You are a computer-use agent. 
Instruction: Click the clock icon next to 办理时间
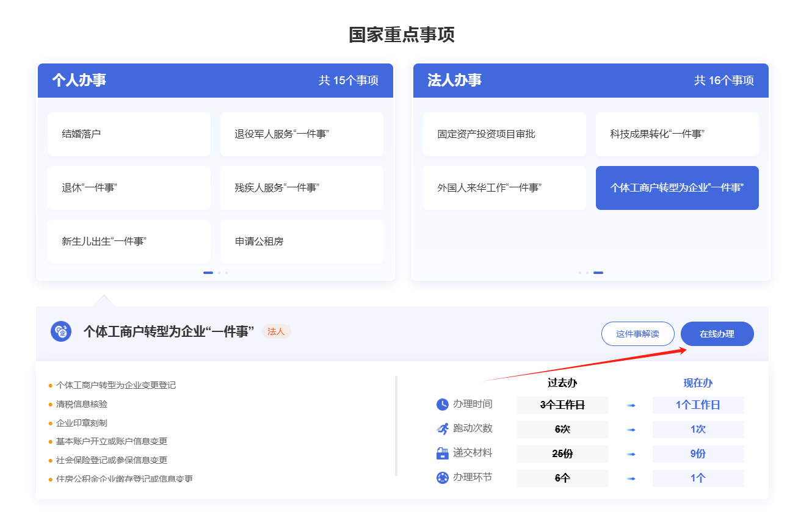click(443, 405)
